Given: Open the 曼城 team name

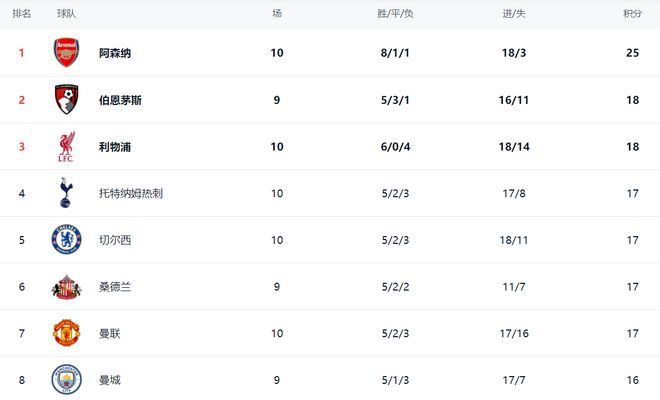Looking at the screenshot, I should (110, 380).
